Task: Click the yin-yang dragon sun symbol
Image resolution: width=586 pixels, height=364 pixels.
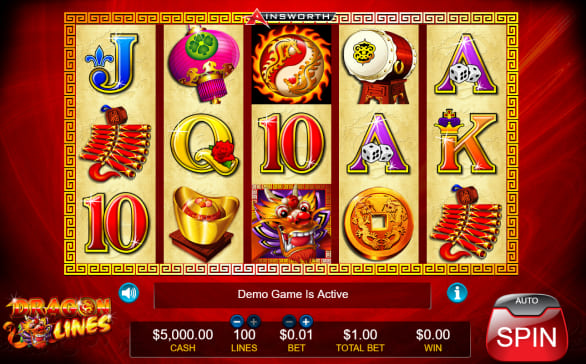Action: (292, 64)
